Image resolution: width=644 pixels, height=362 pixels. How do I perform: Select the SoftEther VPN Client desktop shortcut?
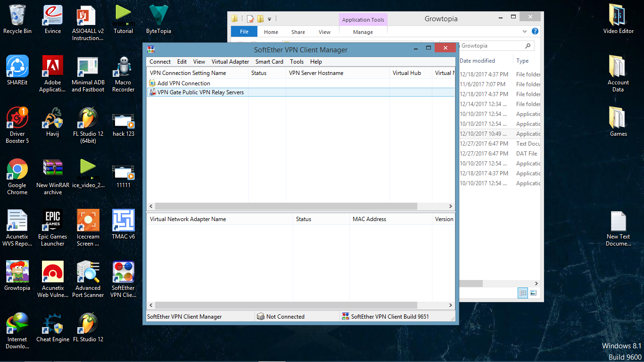coord(123,280)
